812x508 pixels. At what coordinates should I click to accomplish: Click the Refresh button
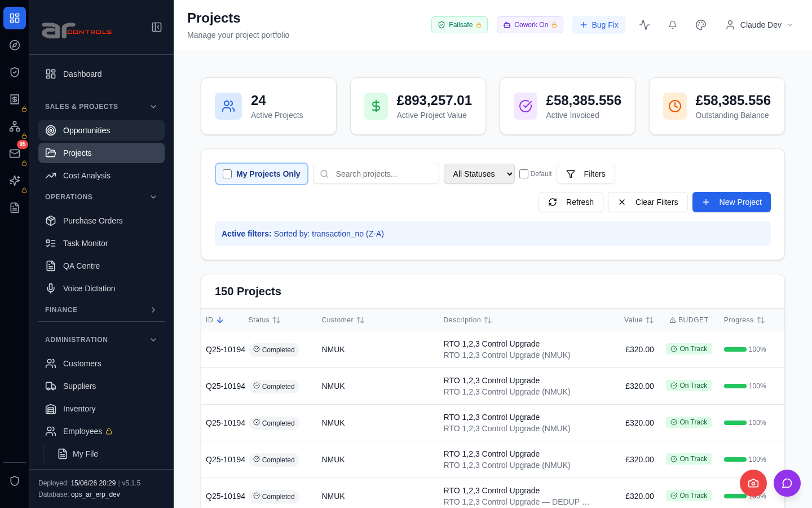click(x=571, y=202)
